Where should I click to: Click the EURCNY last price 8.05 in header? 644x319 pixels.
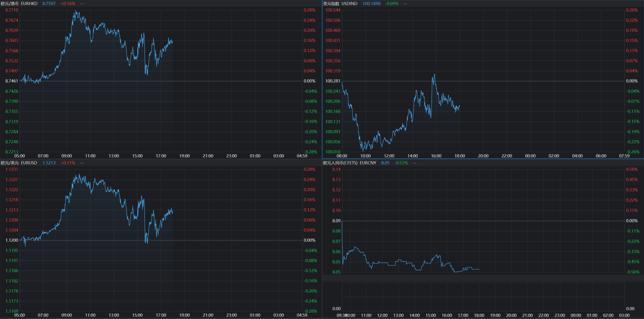click(x=385, y=163)
